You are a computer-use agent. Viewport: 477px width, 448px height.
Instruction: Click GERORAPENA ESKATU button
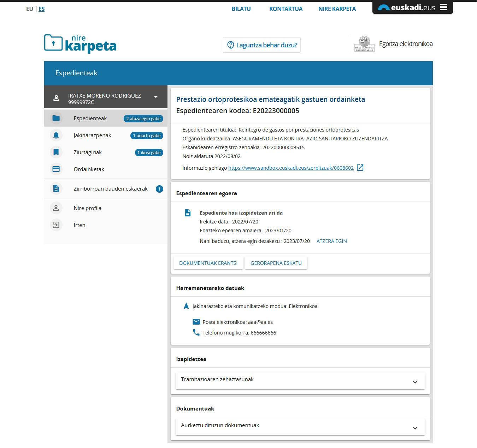tap(276, 263)
